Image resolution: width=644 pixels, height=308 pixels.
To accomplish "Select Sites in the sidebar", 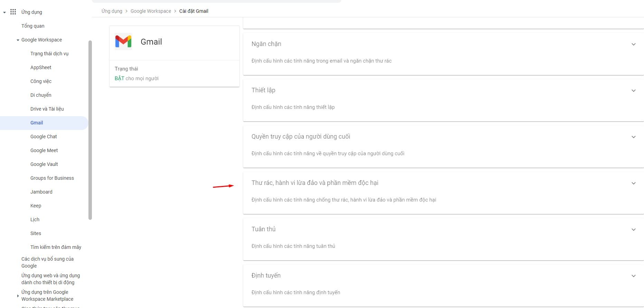I will [x=36, y=233].
